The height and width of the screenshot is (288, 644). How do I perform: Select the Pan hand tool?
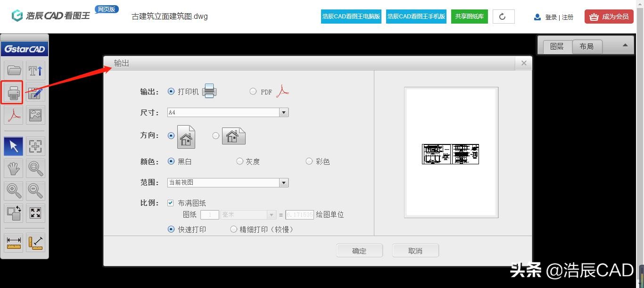pyautogui.click(x=14, y=169)
